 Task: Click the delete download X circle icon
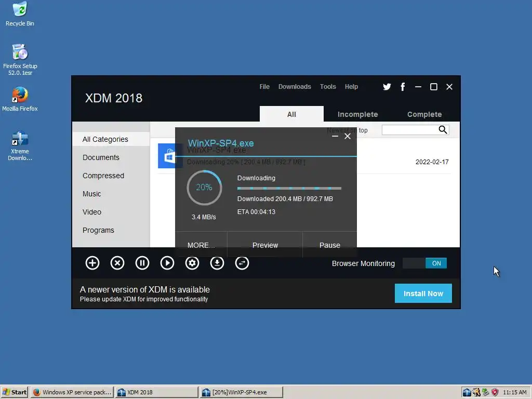click(x=117, y=263)
